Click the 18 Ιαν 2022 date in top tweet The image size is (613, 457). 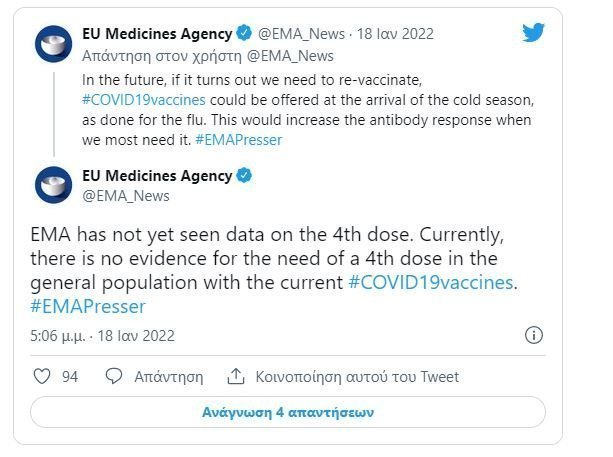click(x=395, y=34)
